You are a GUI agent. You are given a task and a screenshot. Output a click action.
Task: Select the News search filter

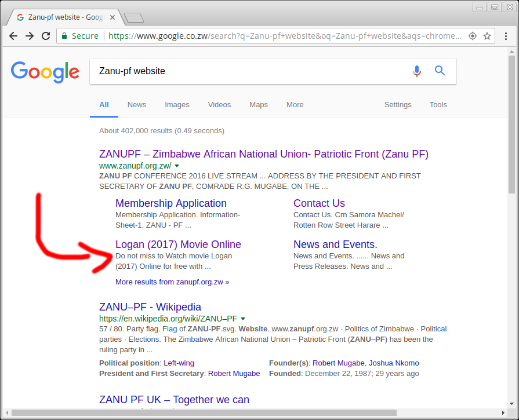click(x=137, y=105)
